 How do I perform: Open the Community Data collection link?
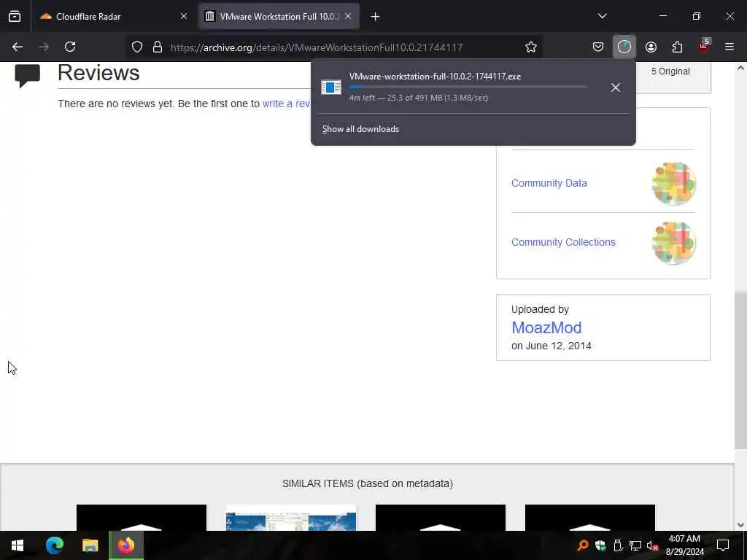549,183
